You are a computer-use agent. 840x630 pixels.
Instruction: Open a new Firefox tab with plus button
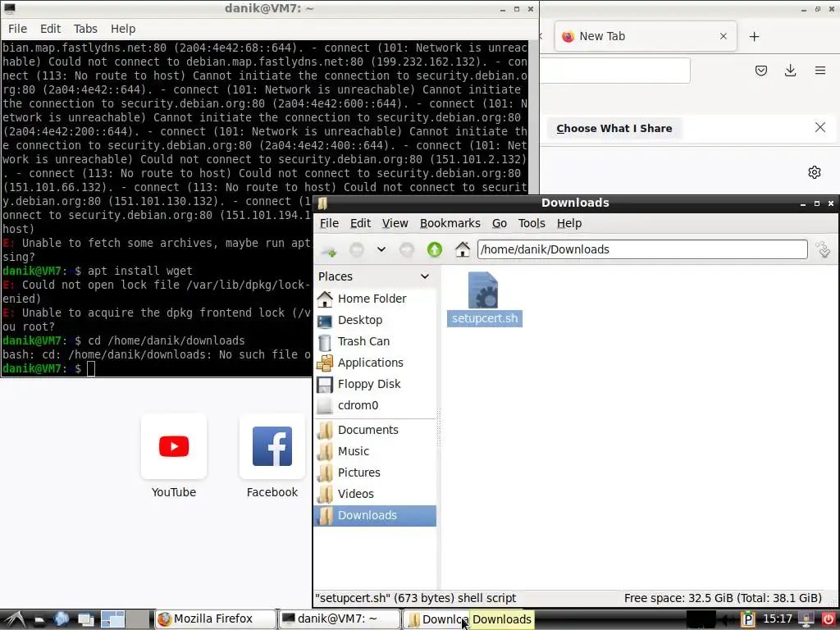click(x=755, y=36)
